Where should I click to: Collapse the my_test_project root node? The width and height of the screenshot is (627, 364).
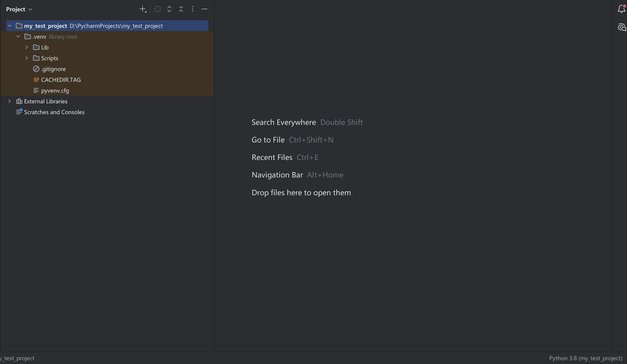pyautogui.click(x=10, y=26)
